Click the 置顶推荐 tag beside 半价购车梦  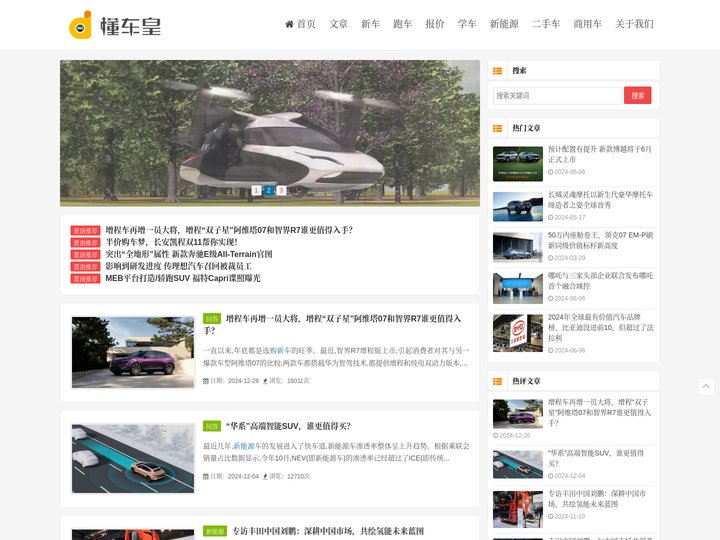click(x=85, y=242)
